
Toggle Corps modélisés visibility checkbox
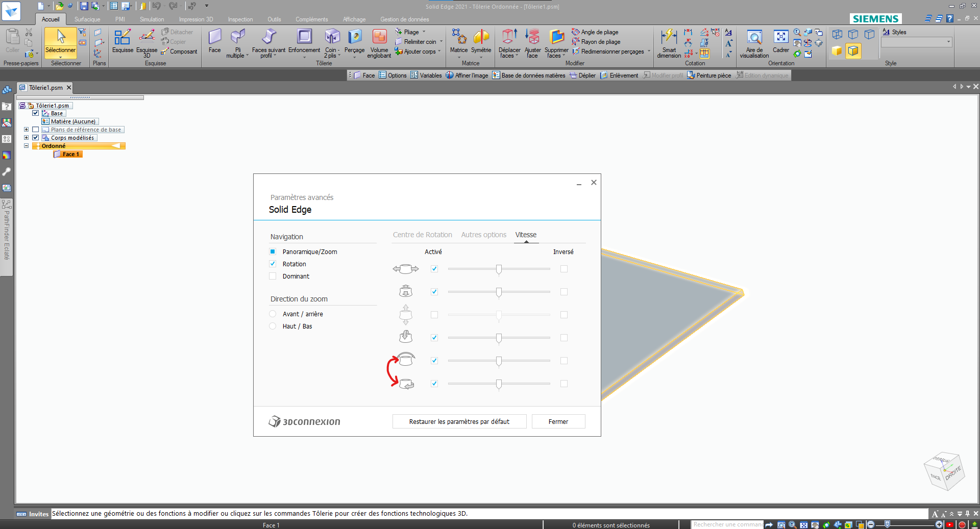[36, 138]
